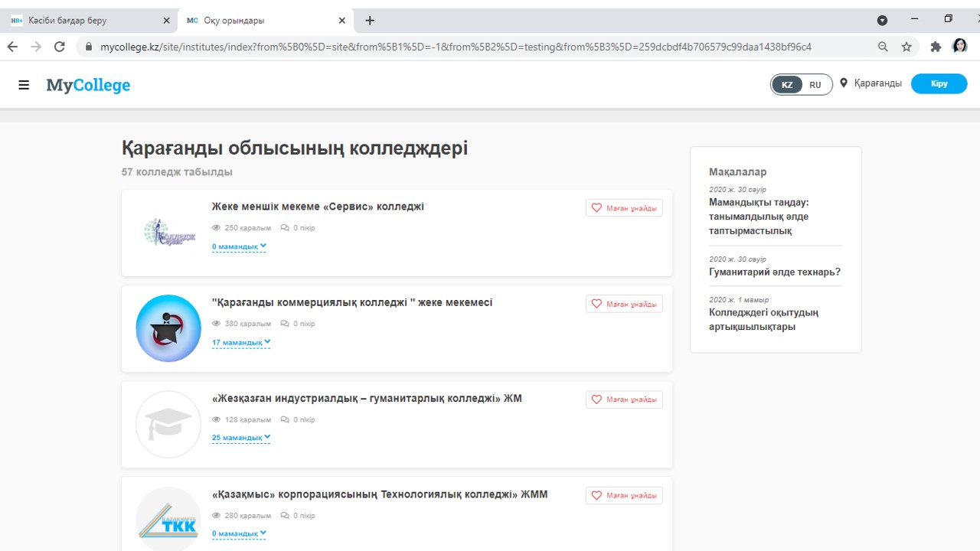Click heart icon in «Сервис» Маған ұнайды button
This screenshot has height=551, width=980.
597,208
